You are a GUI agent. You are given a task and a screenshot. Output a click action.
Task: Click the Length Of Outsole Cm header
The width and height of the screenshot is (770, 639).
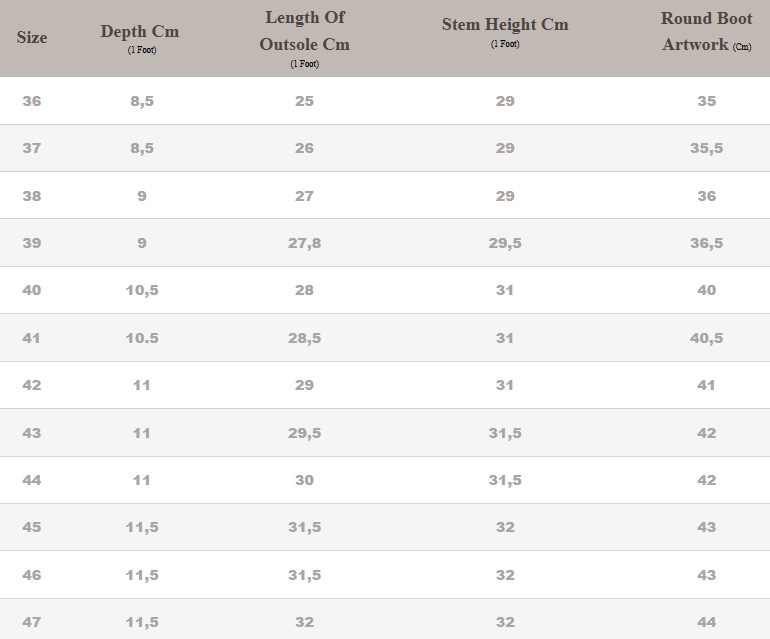click(x=305, y=32)
